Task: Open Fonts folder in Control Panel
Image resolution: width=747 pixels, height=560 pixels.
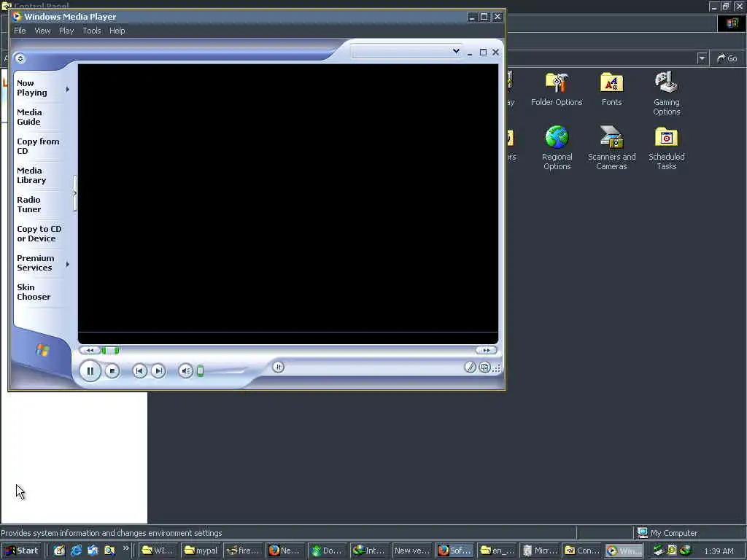Action: (612, 89)
